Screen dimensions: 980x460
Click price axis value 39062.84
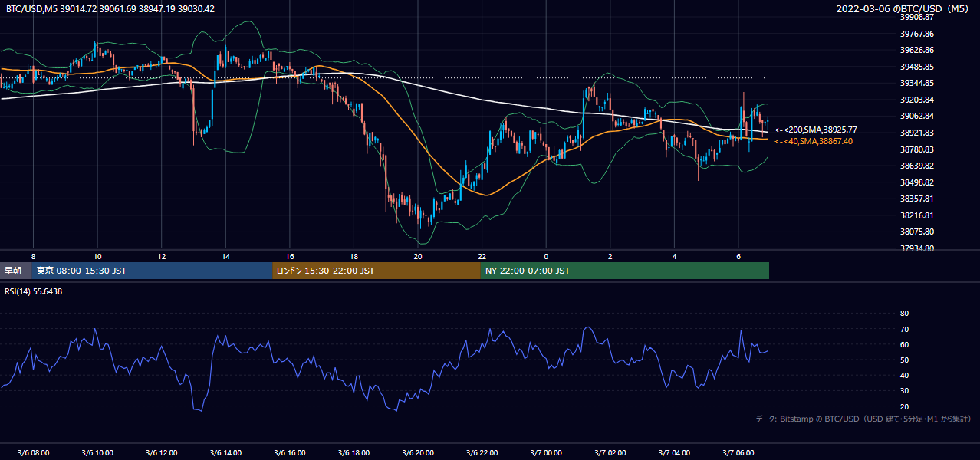[x=918, y=116]
